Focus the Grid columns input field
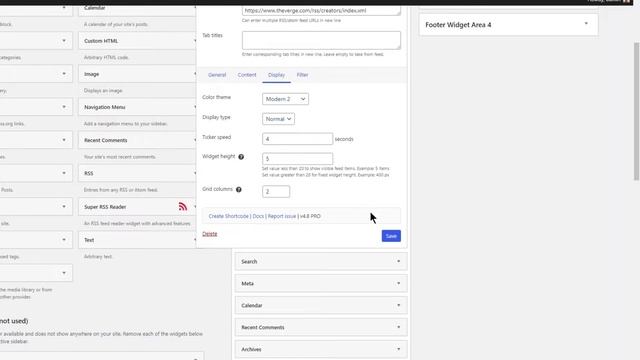640x360 pixels. [276, 191]
